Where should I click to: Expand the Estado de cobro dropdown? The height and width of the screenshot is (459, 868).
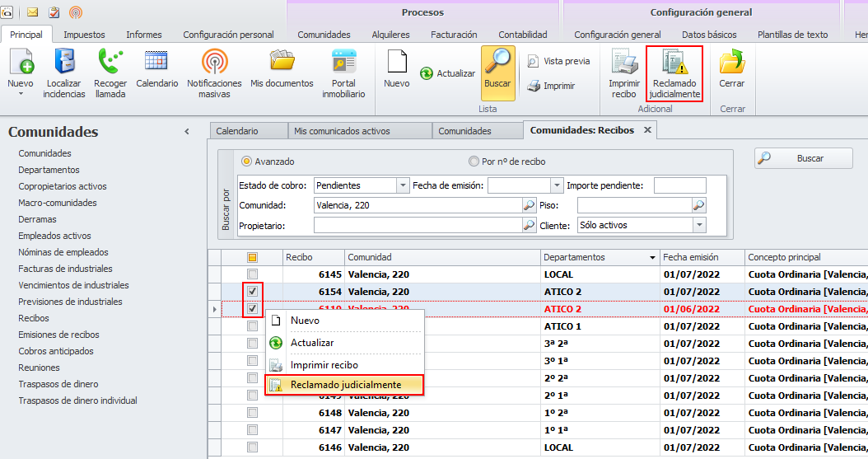point(403,185)
